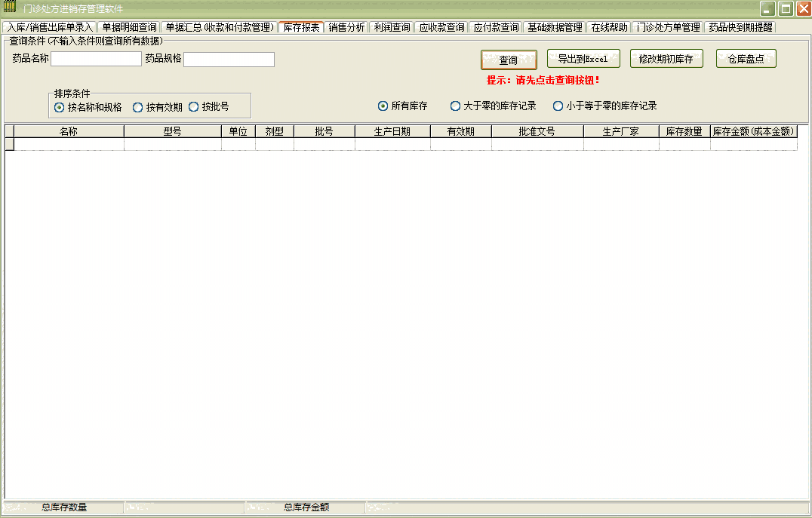Click the 仓库盘点 button

coord(746,58)
